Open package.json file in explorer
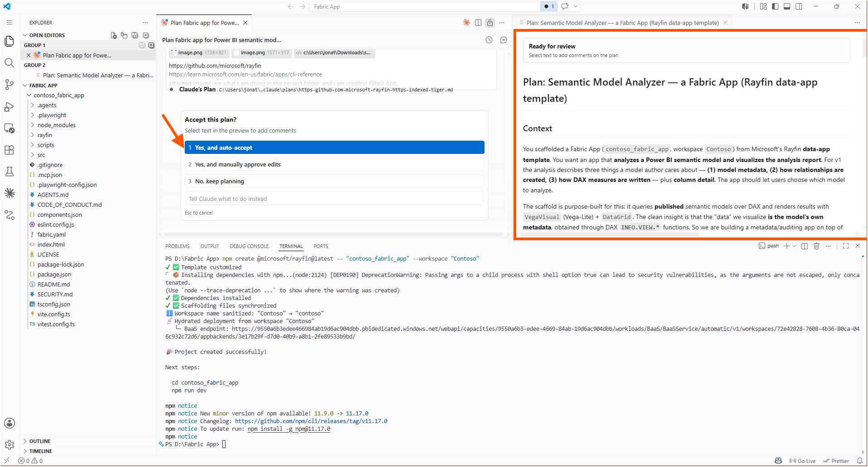The height and width of the screenshot is (467, 868). pos(54,275)
